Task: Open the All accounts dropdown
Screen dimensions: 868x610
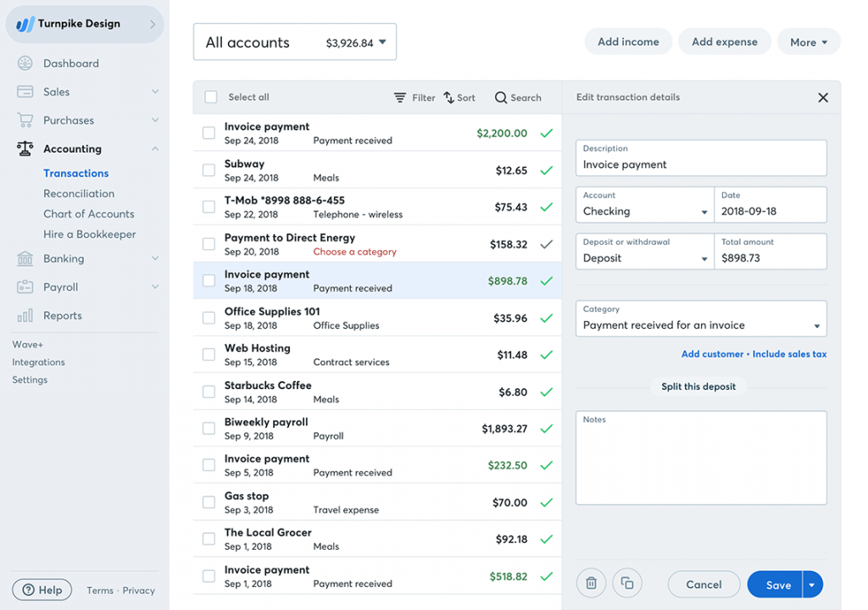Action: click(x=294, y=41)
